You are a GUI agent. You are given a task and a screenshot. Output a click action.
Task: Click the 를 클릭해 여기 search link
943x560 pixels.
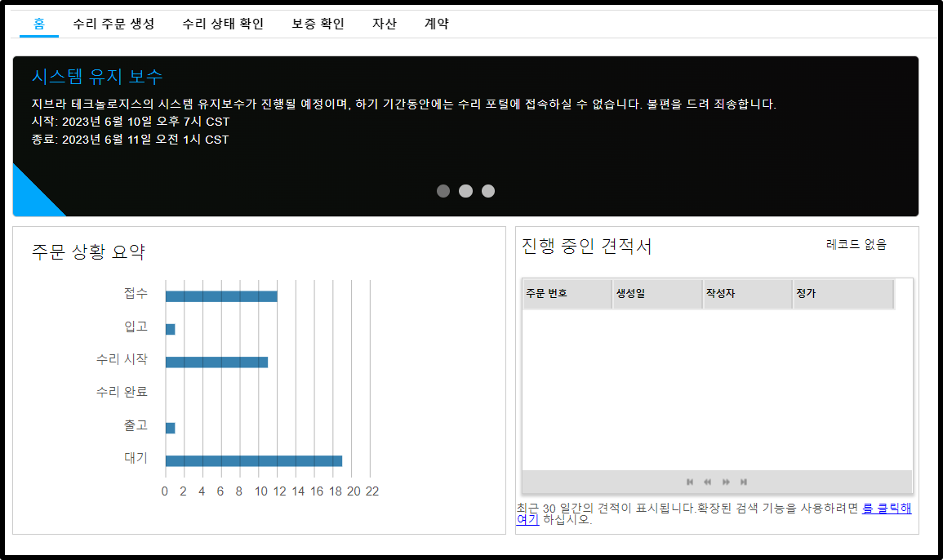887,509
